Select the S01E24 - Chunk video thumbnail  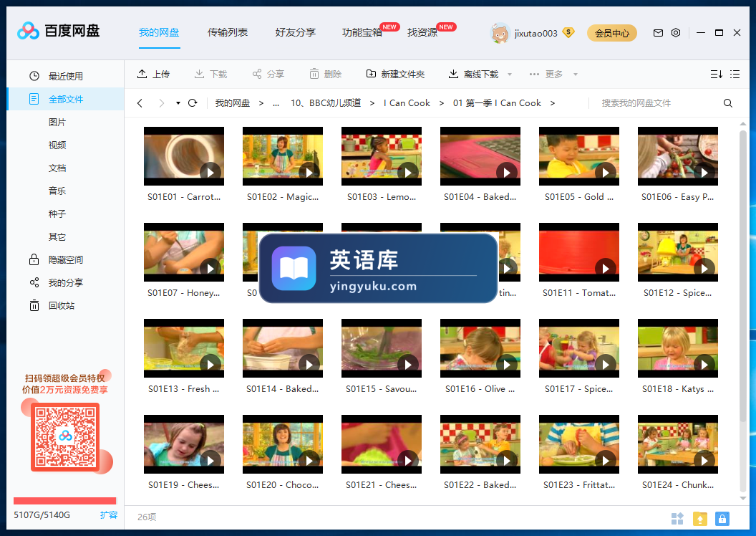tap(677, 444)
